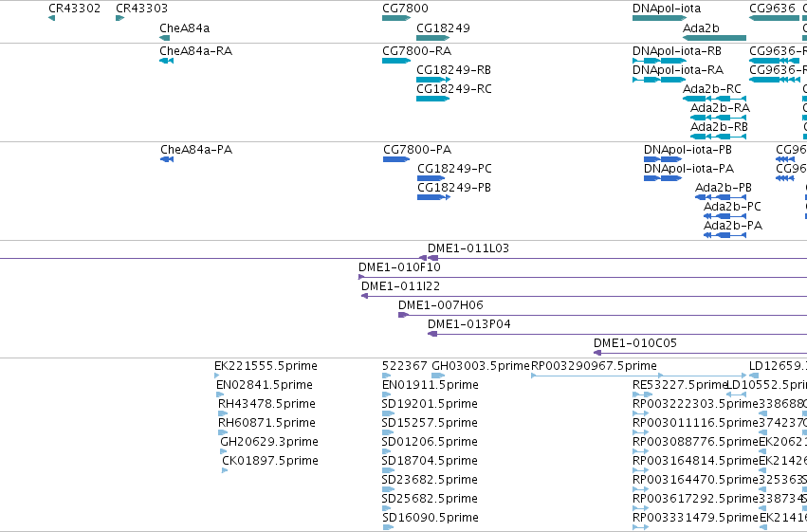Select the Ada2b-PA protein
This screenshot has height=532, width=807.
(x=724, y=235)
